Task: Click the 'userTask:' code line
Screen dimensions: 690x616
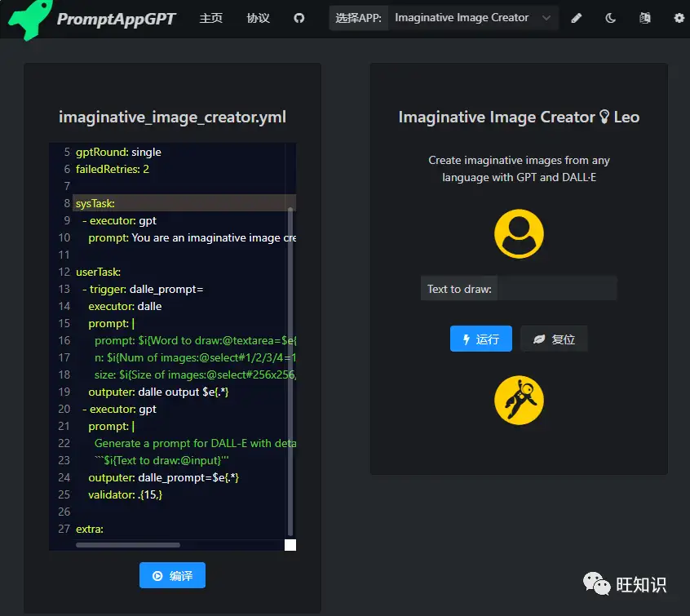Action: coord(98,272)
